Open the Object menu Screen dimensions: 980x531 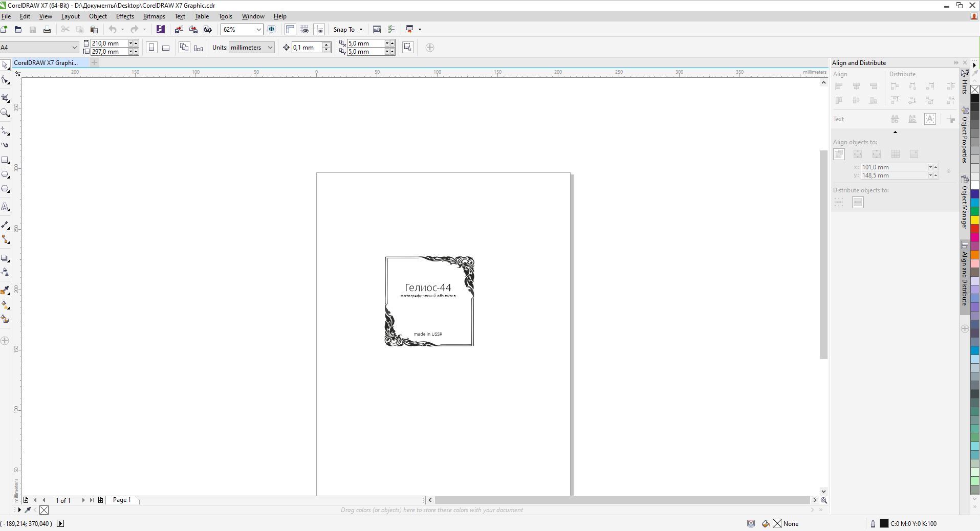(x=98, y=16)
